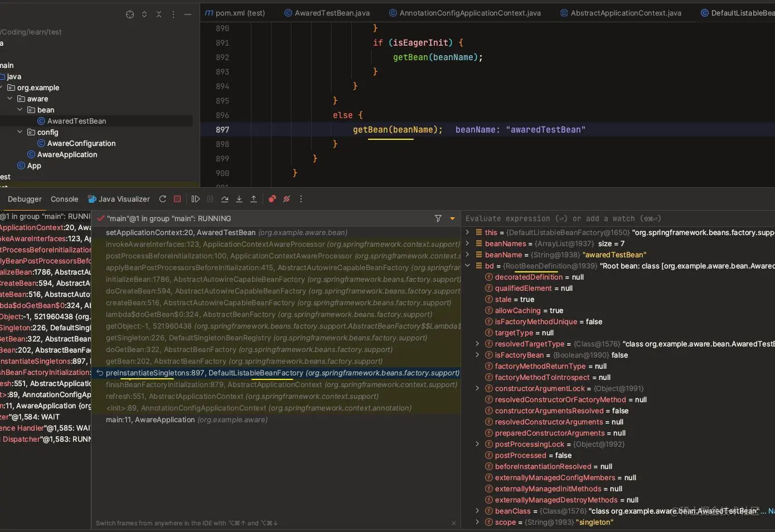This screenshot has height=532, width=775.
Task: Switch to AbstractApplicationContext.java tab
Action: [621, 13]
